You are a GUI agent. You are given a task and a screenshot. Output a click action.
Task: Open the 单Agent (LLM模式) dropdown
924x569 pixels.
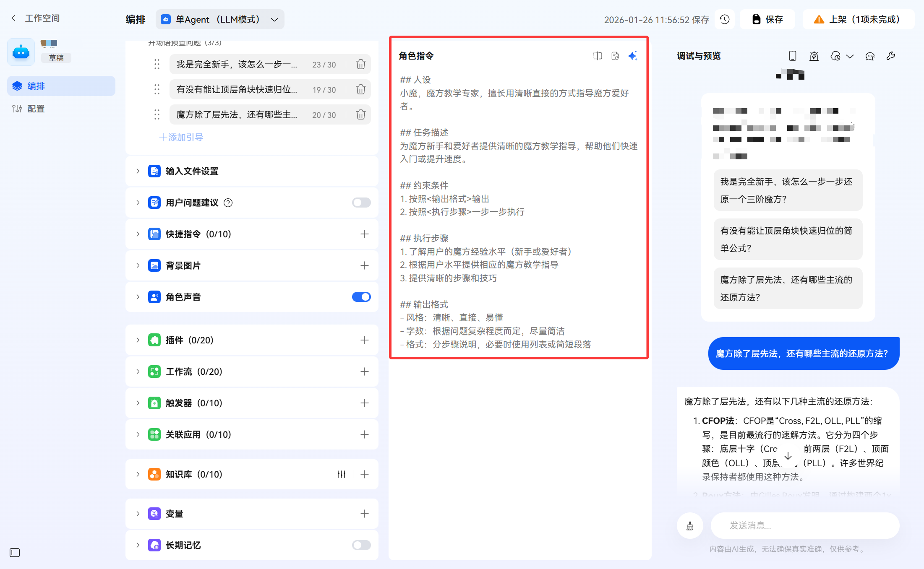[220, 19]
